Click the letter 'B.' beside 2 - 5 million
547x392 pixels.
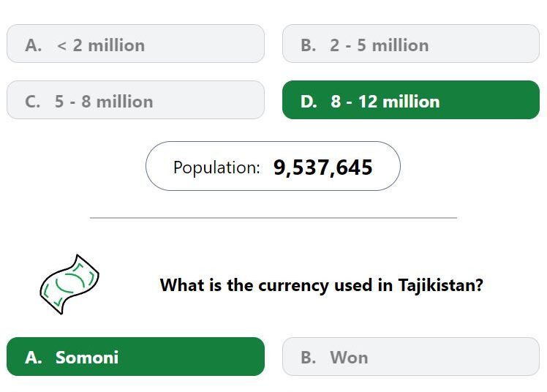click(309, 45)
